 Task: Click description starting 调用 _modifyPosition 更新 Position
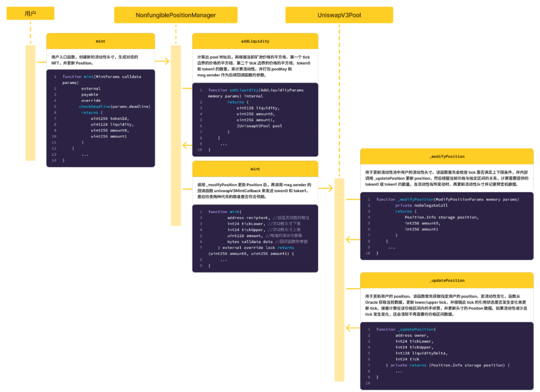[254, 191]
